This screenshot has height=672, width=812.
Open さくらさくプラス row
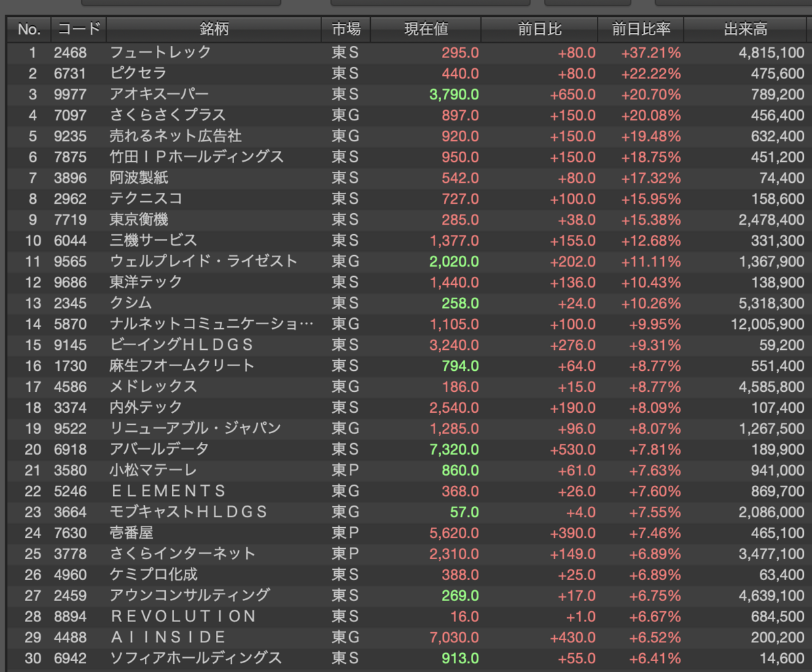[408, 115]
